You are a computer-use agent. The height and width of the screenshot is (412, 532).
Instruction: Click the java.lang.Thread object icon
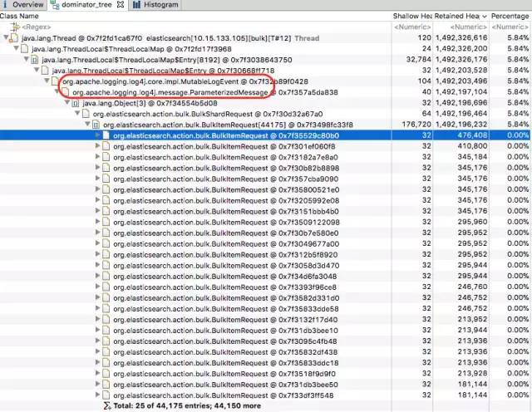[14, 38]
